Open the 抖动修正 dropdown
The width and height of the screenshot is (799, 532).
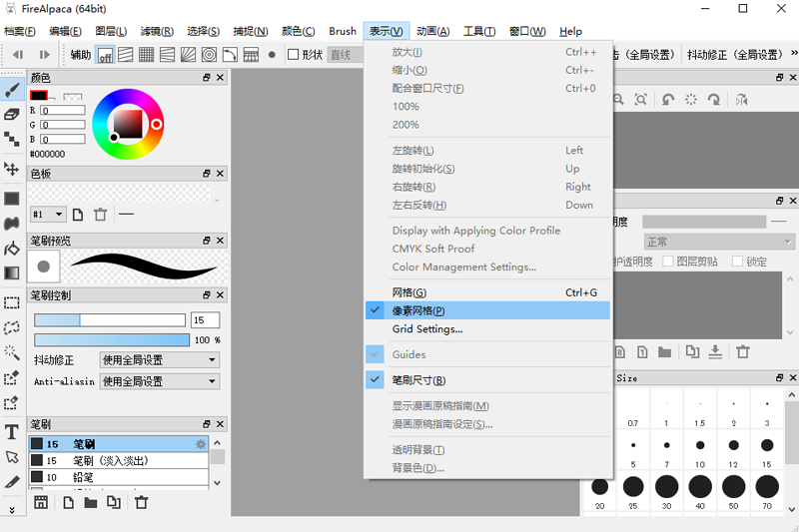click(x=159, y=359)
